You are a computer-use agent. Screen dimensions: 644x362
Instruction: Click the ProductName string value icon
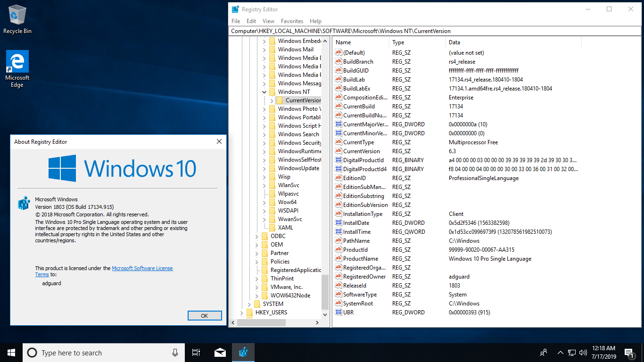tap(338, 259)
